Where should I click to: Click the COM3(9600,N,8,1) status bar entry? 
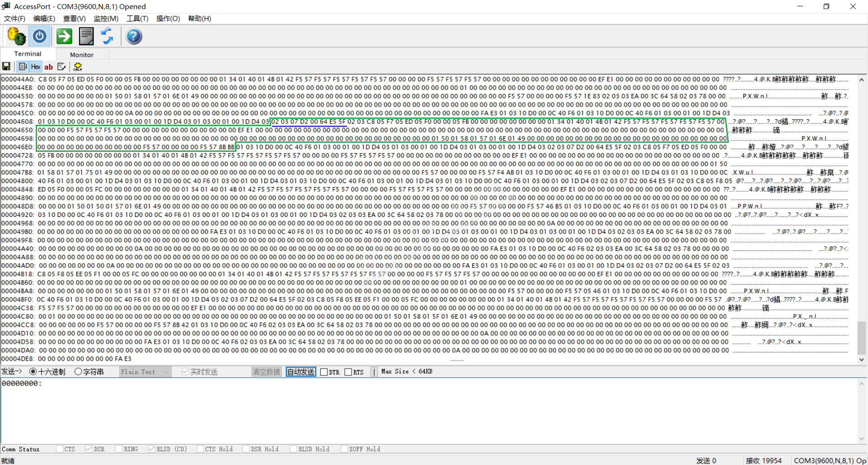click(830, 460)
